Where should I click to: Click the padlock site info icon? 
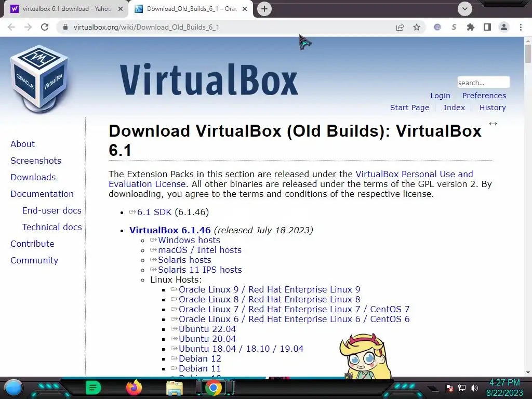pos(65,27)
